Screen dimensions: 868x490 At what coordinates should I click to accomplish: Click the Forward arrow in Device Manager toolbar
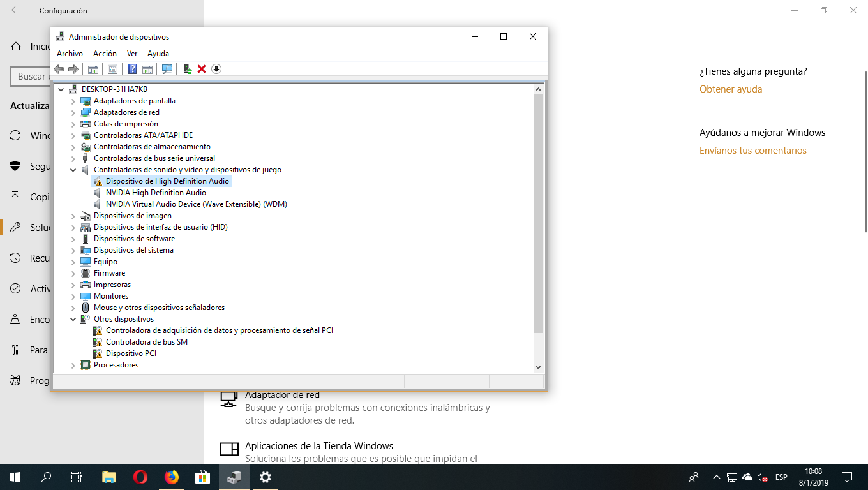pyautogui.click(x=73, y=69)
